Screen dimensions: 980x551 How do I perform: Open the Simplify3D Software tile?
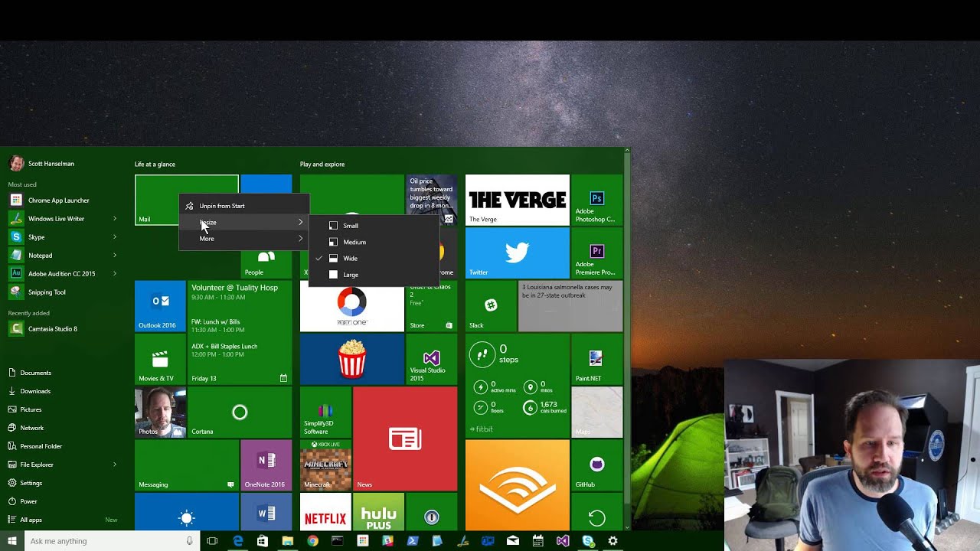click(325, 412)
